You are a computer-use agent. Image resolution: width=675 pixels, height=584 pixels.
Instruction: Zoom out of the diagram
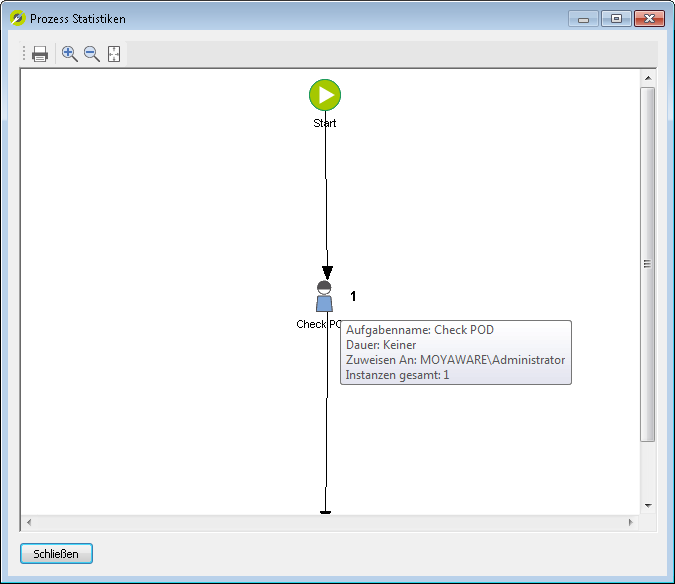tap(92, 54)
